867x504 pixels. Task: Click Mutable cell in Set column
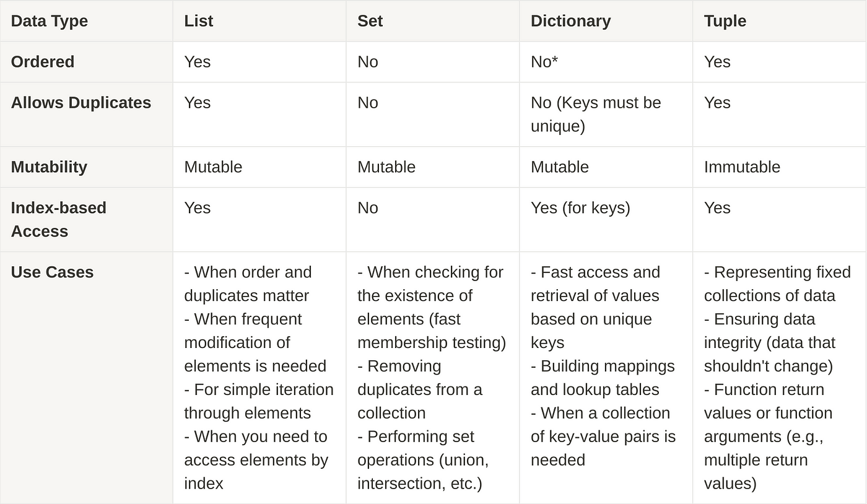433,167
